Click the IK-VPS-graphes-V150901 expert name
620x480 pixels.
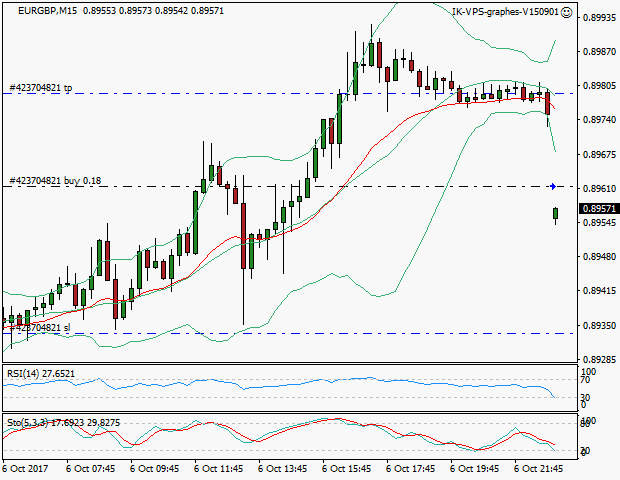(505, 12)
